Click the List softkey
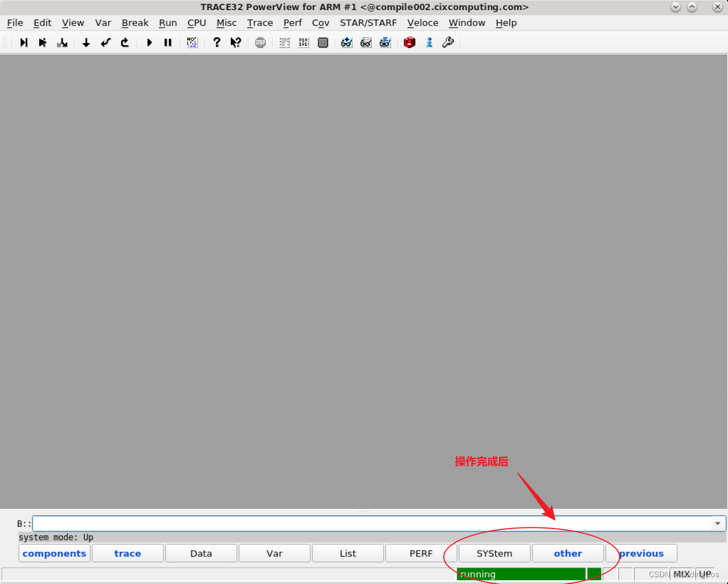Screen dimensions: 728x584 pos(348,553)
